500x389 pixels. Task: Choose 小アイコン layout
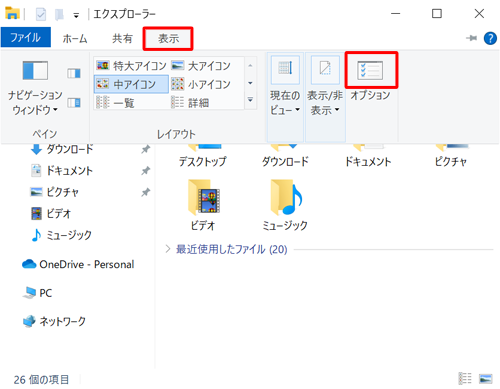tap(201, 84)
